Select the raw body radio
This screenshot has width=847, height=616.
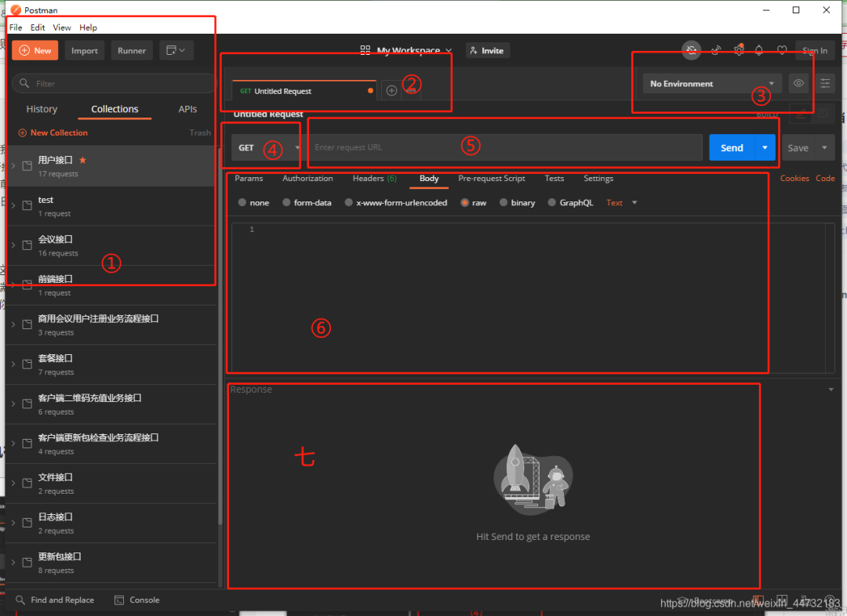[x=464, y=202]
